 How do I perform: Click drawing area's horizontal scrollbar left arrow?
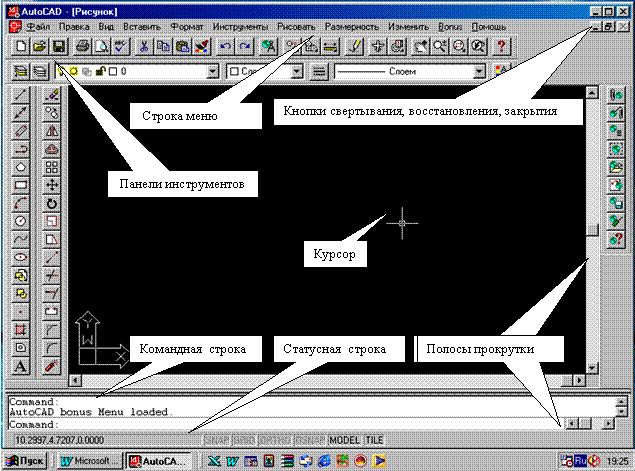[x=75, y=380]
